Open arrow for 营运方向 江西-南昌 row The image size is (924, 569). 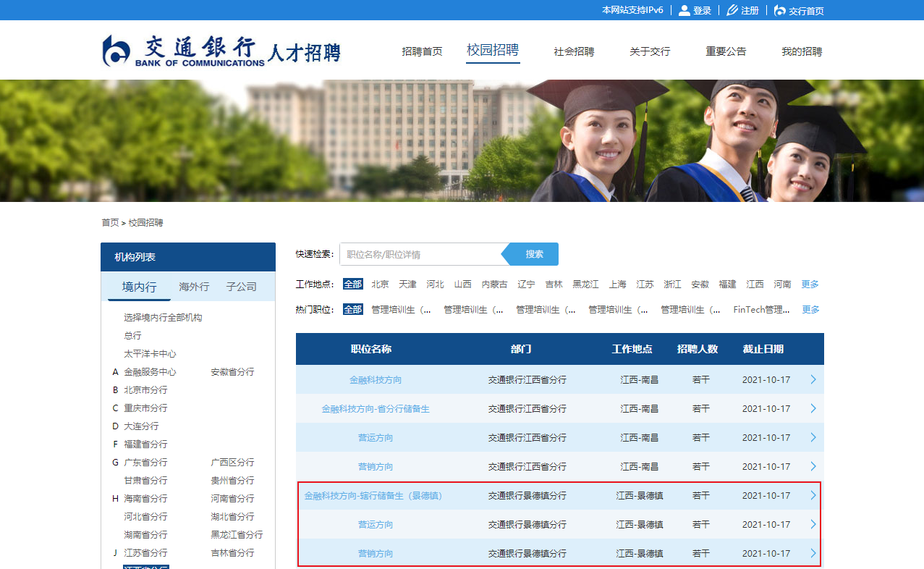tap(813, 437)
